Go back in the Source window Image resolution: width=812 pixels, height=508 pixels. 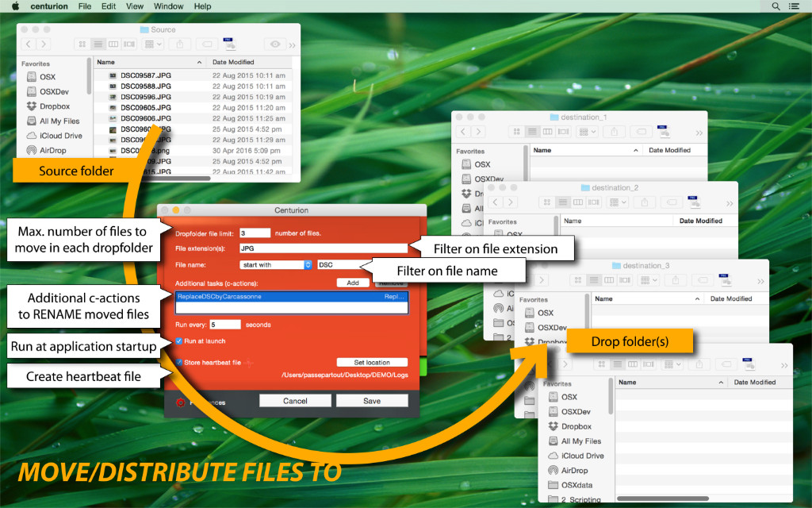[x=29, y=44]
